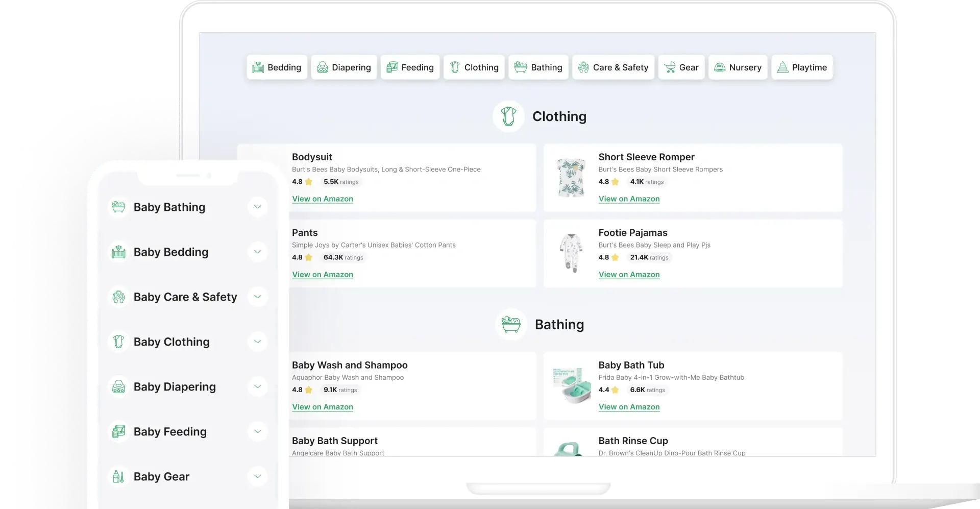Click the Short Sleeve Romper product thumbnail

(x=571, y=178)
